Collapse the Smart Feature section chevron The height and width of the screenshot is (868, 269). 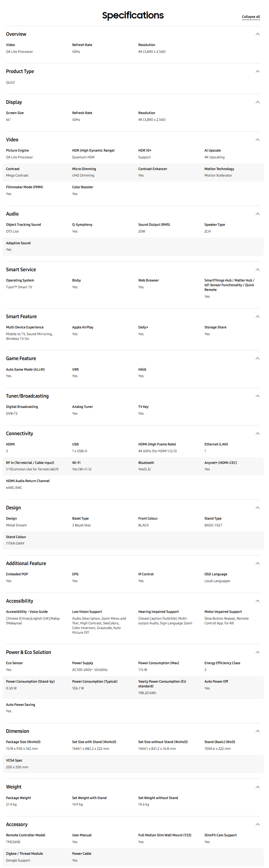point(257,316)
